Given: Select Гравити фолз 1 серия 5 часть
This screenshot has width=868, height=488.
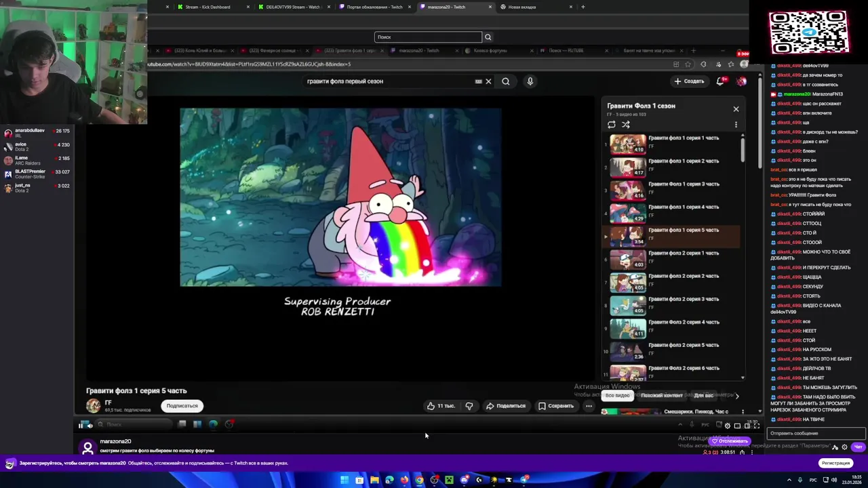Looking at the screenshot, I should pos(671,237).
